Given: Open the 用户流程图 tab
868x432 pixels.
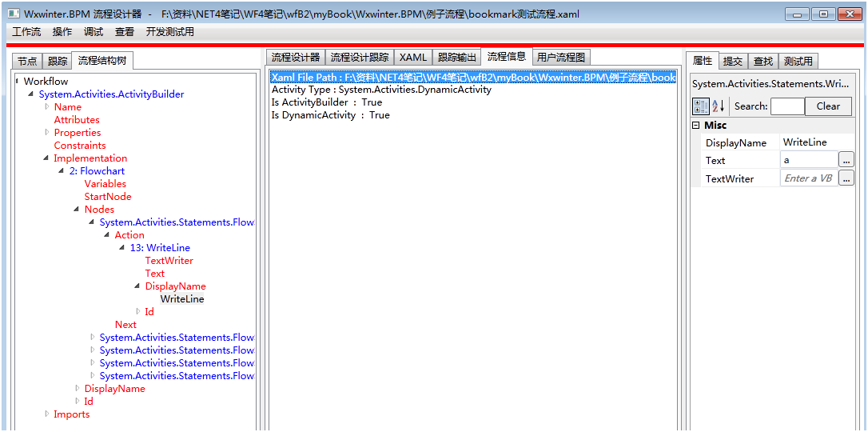Looking at the screenshot, I should [x=561, y=58].
